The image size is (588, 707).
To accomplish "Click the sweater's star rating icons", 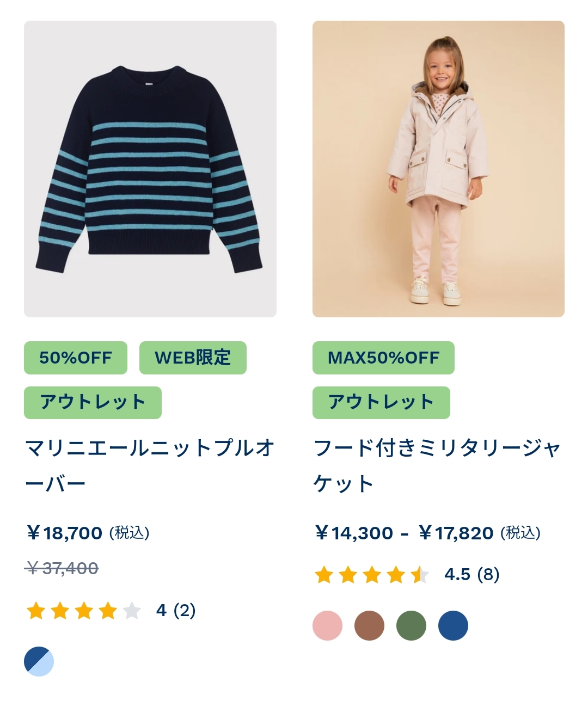I will click(84, 611).
